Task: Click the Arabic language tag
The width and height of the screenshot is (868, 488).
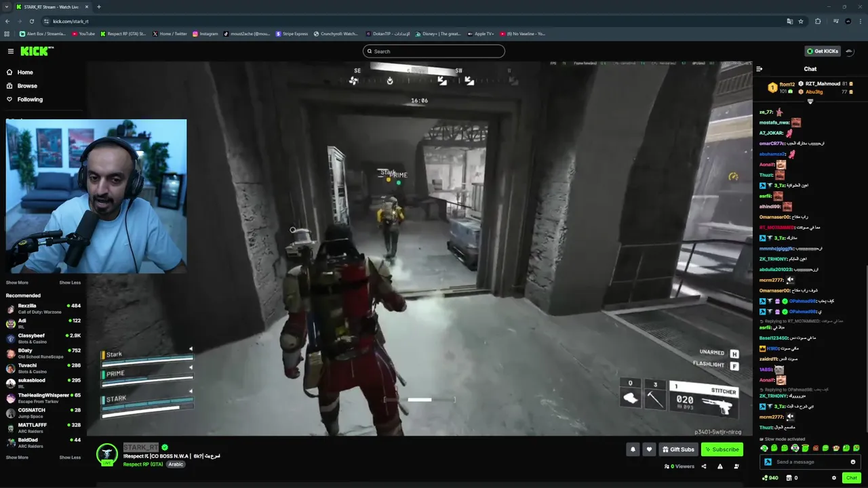Action: [x=176, y=464]
